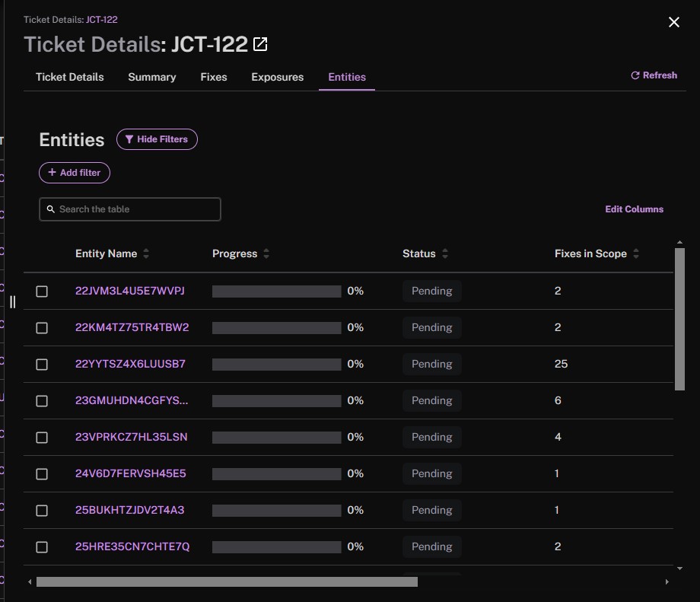The width and height of the screenshot is (700, 602).
Task: Tick the 25BUKHTZJDV2T4A3 checkbox
Action: 42,511
